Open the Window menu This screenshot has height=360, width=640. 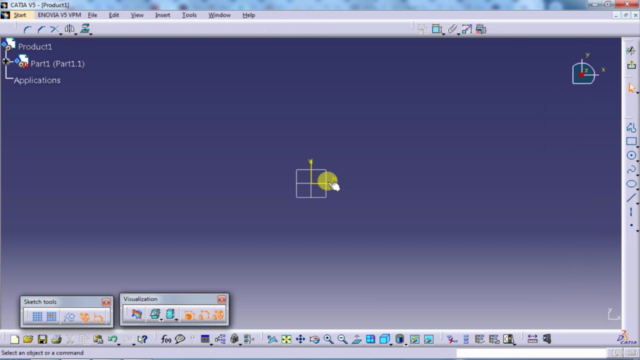tap(220, 15)
